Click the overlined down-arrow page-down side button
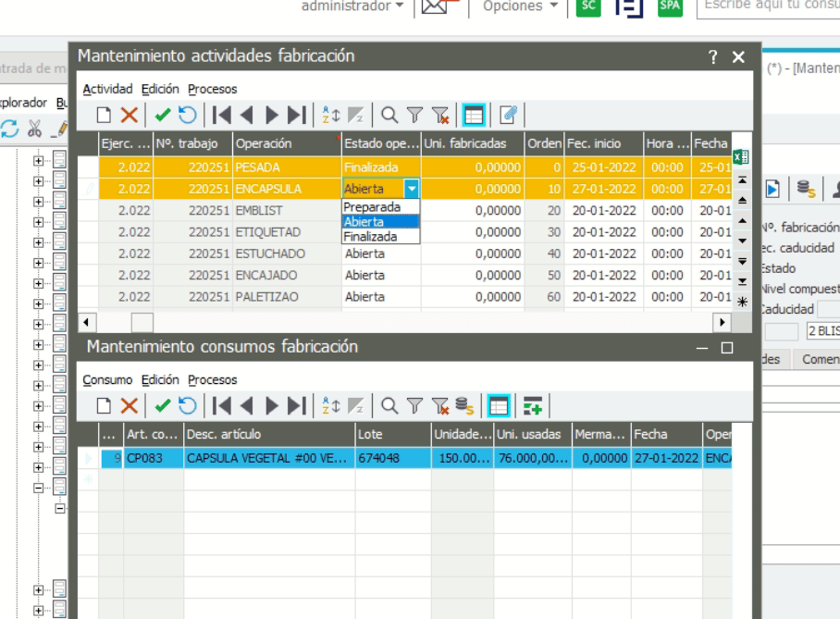The height and width of the screenshot is (619, 840). click(742, 262)
